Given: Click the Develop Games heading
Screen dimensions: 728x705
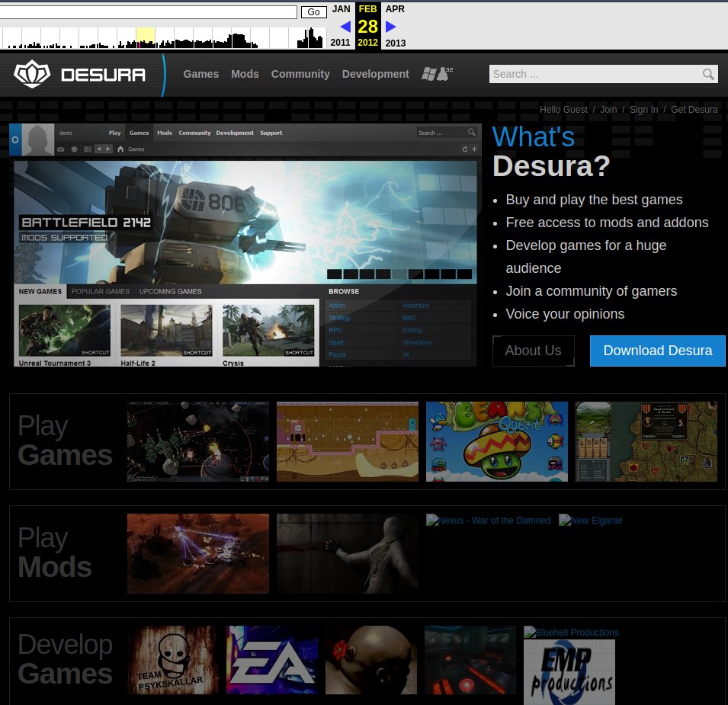Looking at the screenshot, I should (x=65, y=659).
